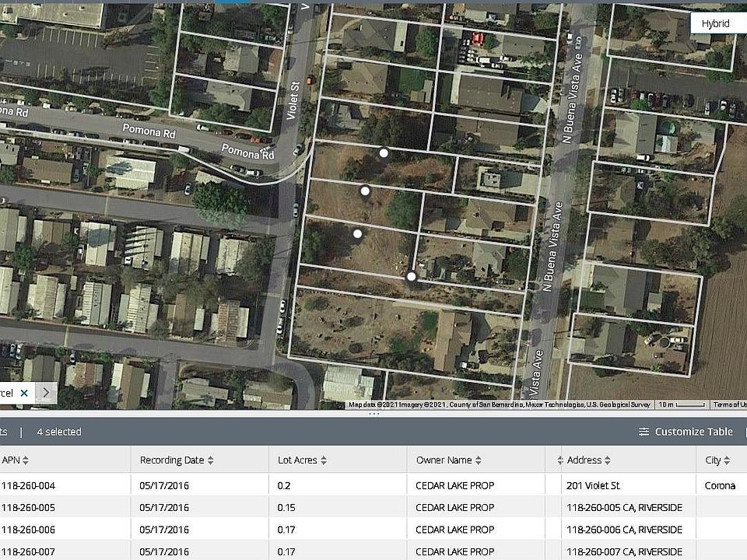Click address 118-260-007 CA, RIVERSIDE
747x560 pixels.
pos(624,551)
